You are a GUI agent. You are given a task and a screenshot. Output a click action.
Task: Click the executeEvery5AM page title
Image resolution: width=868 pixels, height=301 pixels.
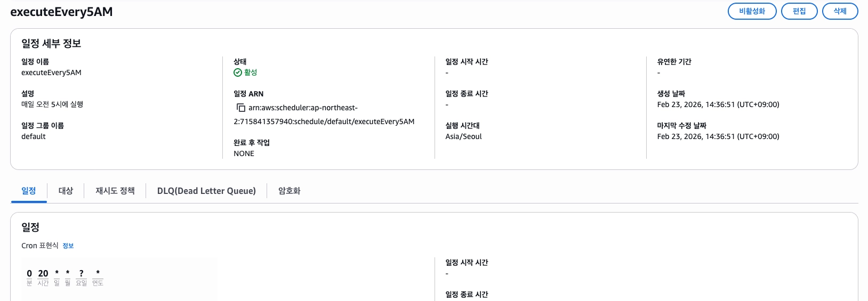coord(61,12)
